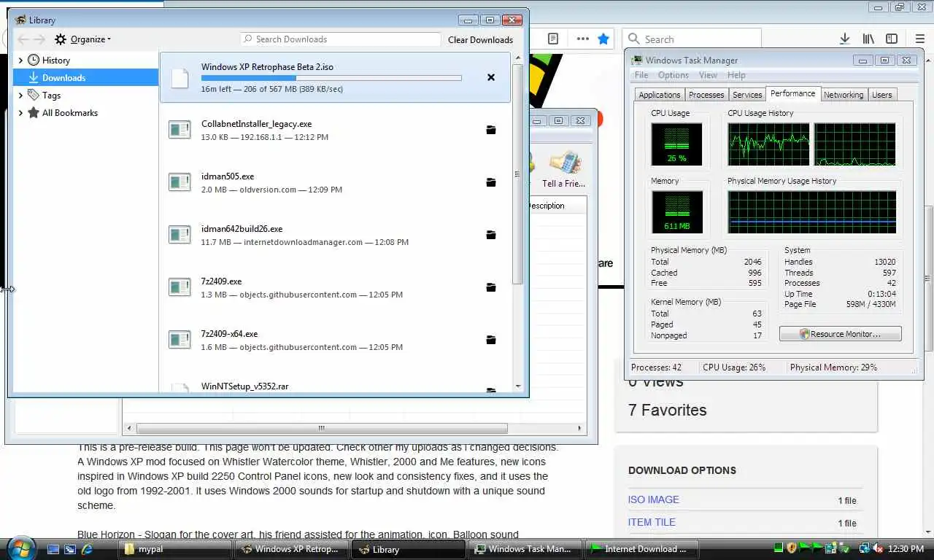934x560 pixels.
Task: Click the downloads list scroll-down arrow
Action: [x=518, y=386]
